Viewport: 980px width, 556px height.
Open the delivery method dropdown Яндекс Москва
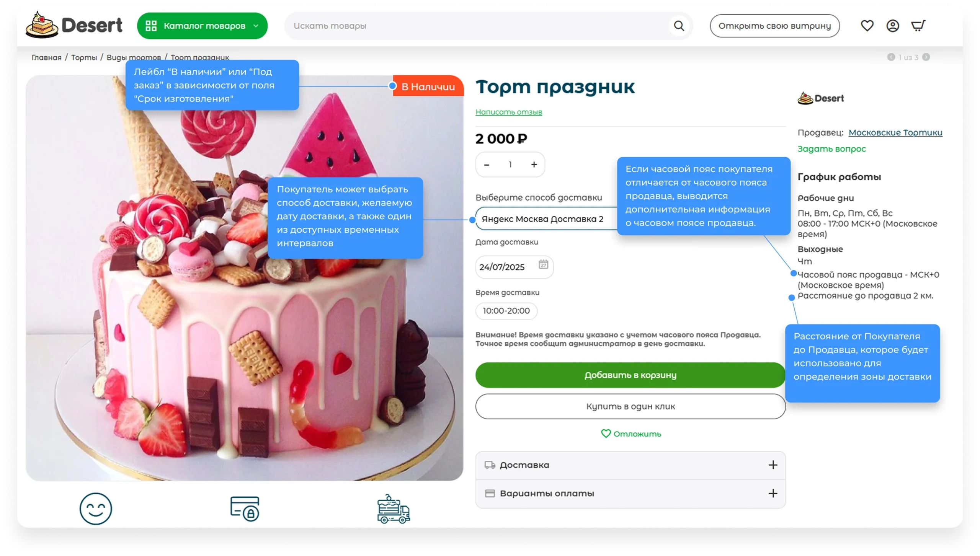click(x=544, y=219)
